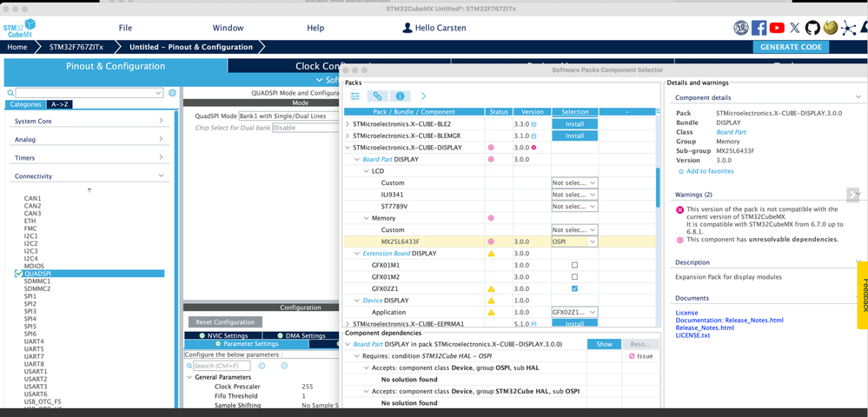
Task: Uncheck the GFX02Z1 extension board checkbox
Action: [x=574, y=288]
